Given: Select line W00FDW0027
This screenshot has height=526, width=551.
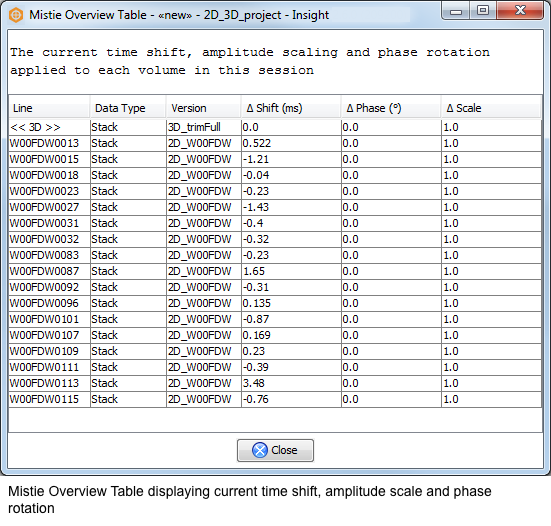Looking at the screenshot, I should [50, 207].
